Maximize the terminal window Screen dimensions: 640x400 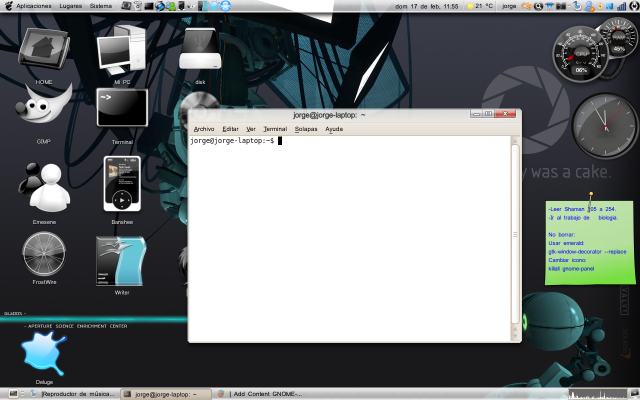(488, 114)
